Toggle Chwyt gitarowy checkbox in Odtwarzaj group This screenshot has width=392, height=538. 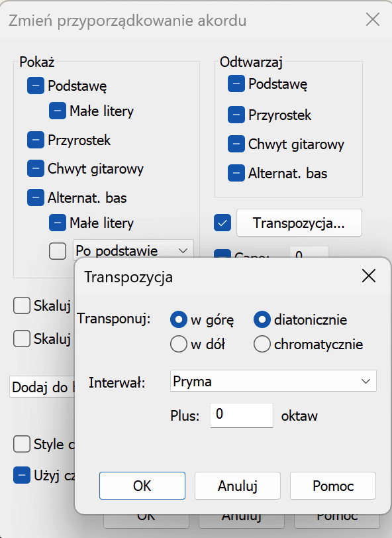click(236, 144)
